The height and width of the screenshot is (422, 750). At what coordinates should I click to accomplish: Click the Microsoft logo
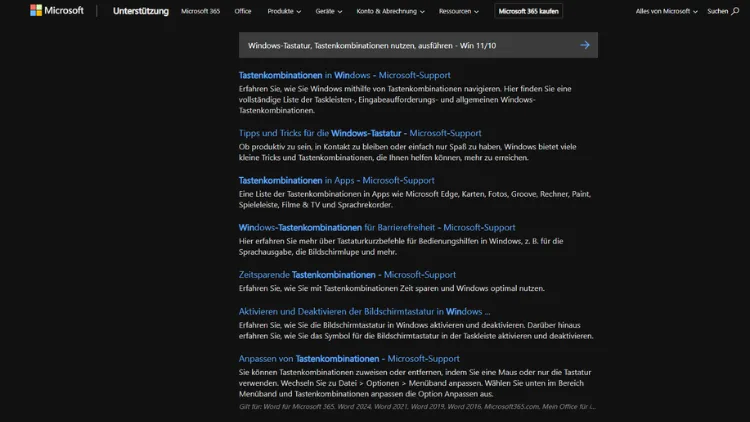[x=56, y=11]
